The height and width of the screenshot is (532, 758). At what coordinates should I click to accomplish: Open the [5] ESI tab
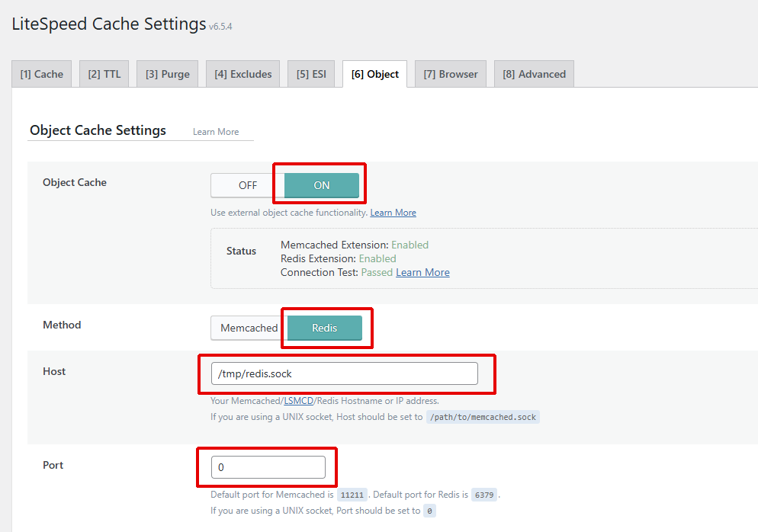(311, 74)
